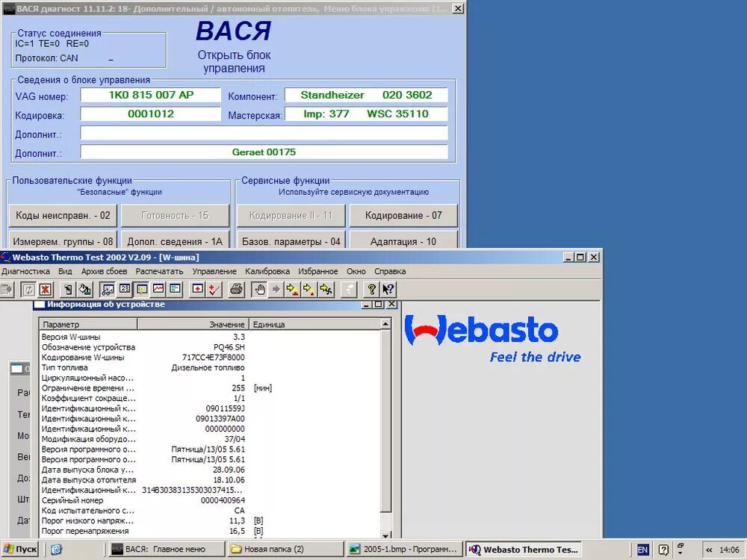This screenshot has height=560, width=747.
Task: Click the red X disconnect toolbar icon
Action: click(46, 289)
